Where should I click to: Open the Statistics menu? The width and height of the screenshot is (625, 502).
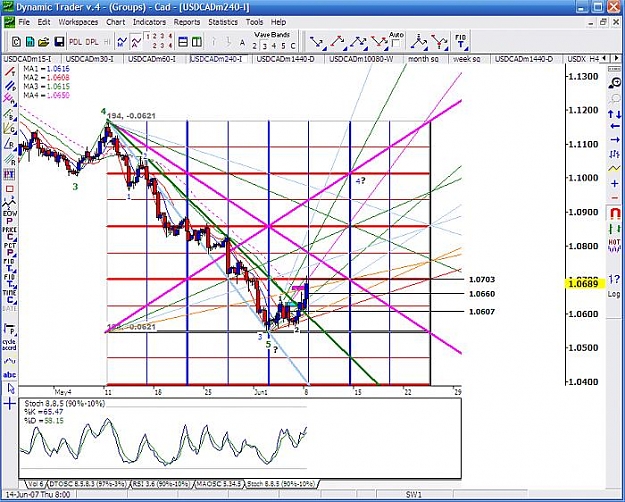[x=223, y=22]
